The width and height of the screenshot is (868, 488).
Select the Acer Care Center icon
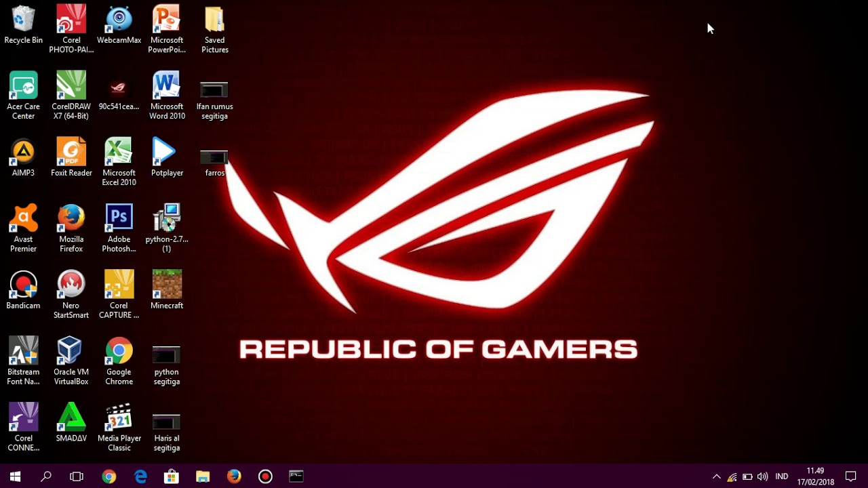click(23, 96)
